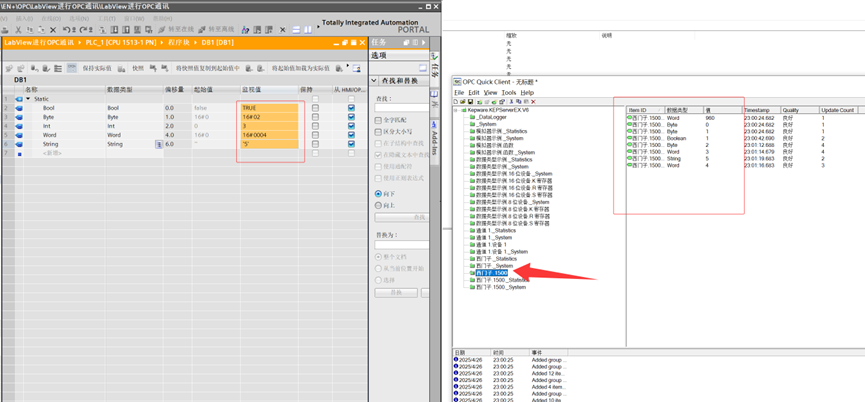The width and height of the screenshot is (865, 402).
Task: Click the <新增> add new row cell
Action: 54,153
